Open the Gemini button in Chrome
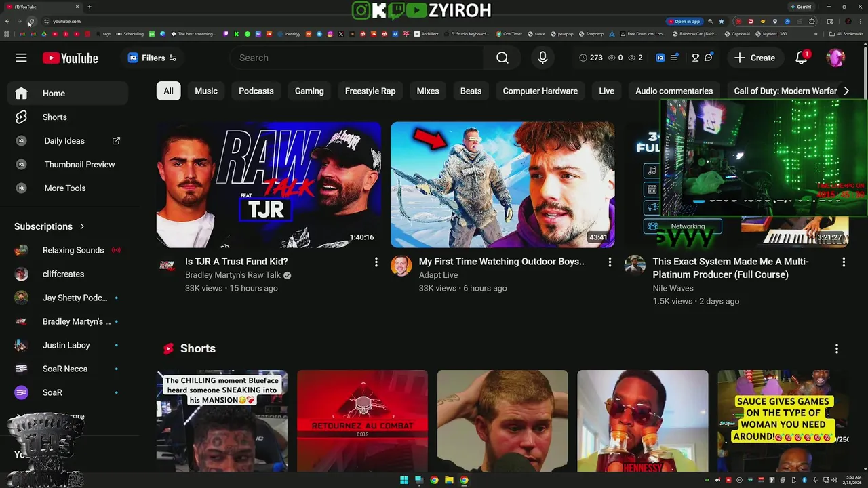The width and height of the screenshot is (868, 488). click(800, 7)
